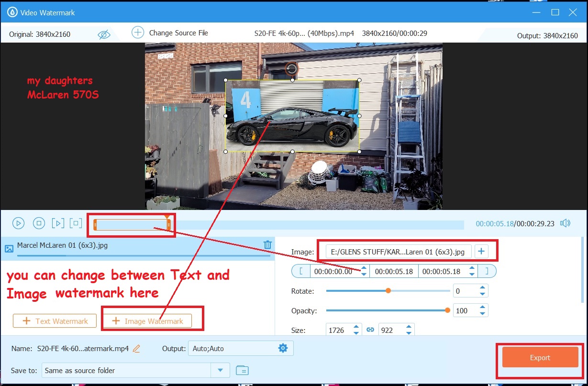The height and width of the screenshot is (386, 588).
Task: Open output settings gear icon
Action: point(283,348)
